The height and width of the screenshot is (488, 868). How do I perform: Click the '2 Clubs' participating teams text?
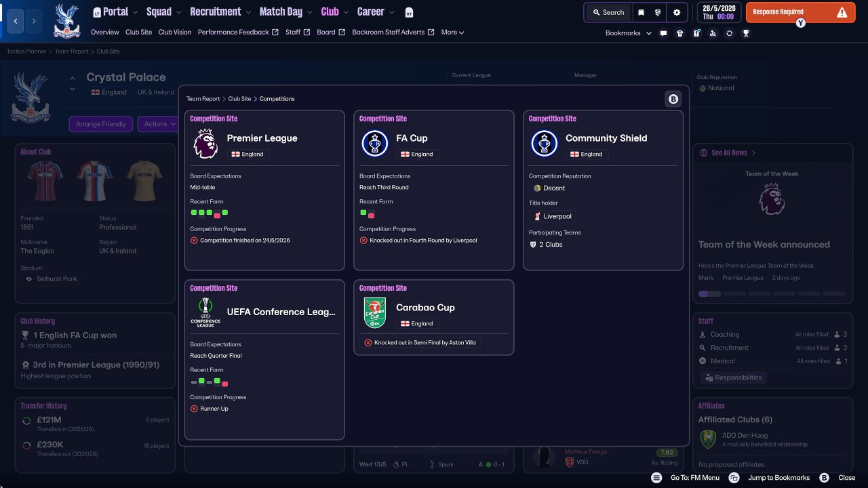click(x=551, y=245)
